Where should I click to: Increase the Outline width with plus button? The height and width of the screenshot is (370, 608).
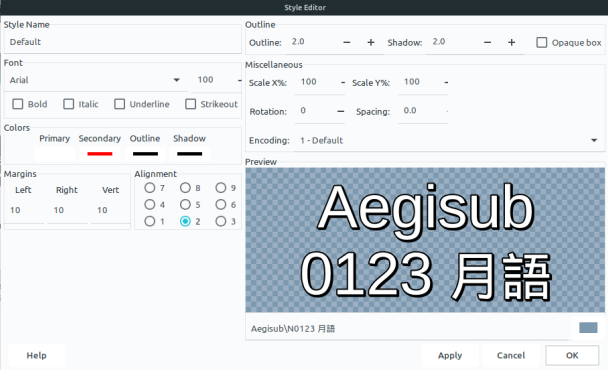point(371,42)
